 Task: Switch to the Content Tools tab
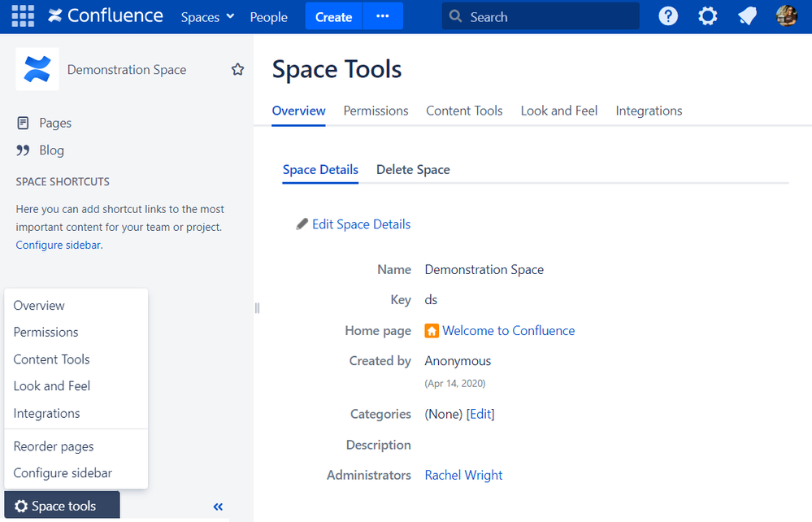coord(464,111)
